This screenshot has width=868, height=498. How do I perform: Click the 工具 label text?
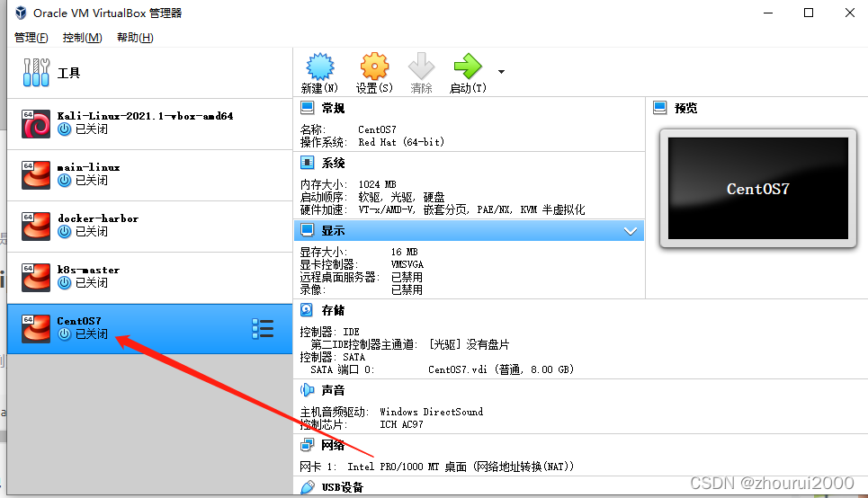click(68, 73)
